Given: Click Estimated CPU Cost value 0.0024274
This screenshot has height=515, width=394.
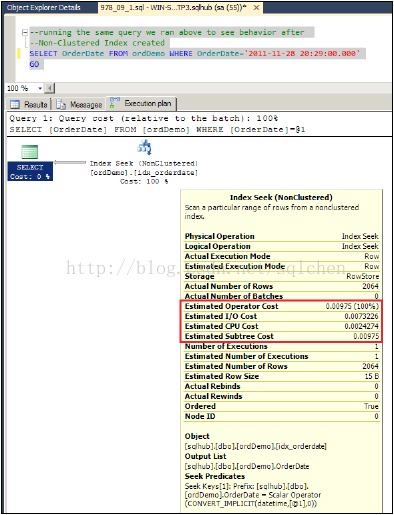Looking at the screenshot, I should tap(361, 326).
